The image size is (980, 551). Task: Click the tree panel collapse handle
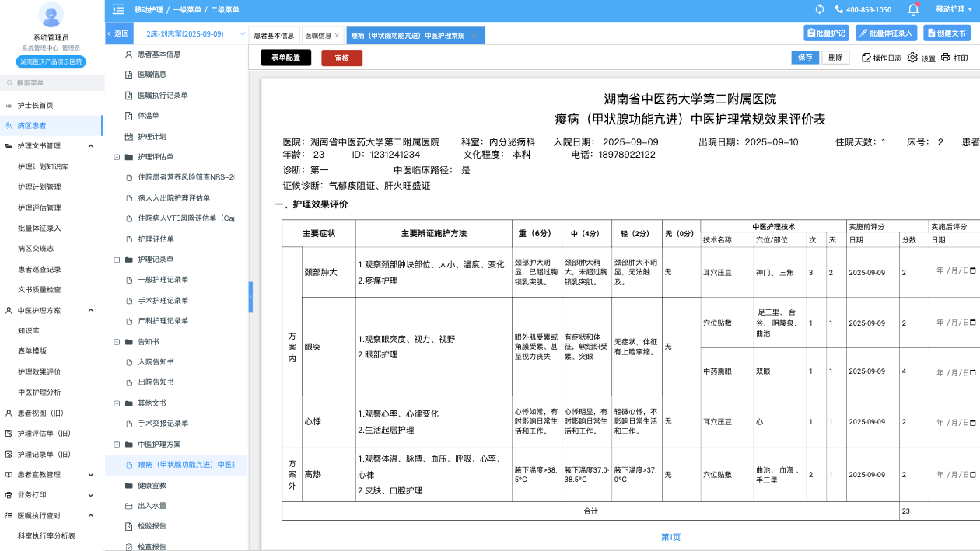click(250, 297)
